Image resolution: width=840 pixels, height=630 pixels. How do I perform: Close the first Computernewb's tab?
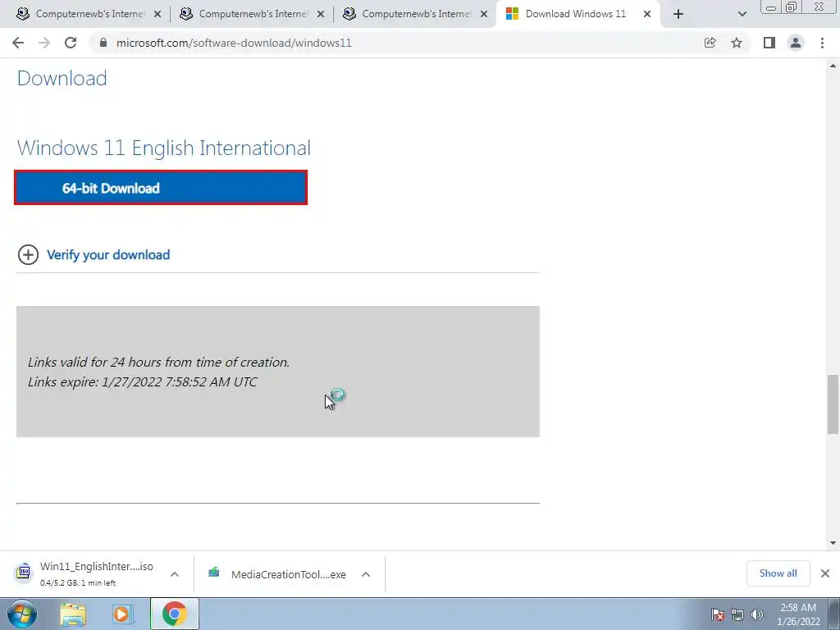pyautogui.click(x=157, y=15)
